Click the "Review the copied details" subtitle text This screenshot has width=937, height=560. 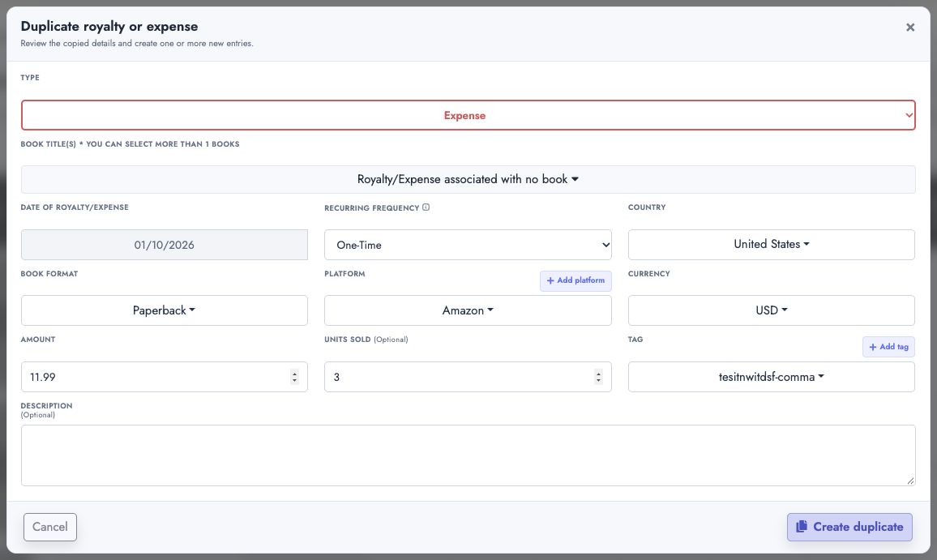(137, 44)
